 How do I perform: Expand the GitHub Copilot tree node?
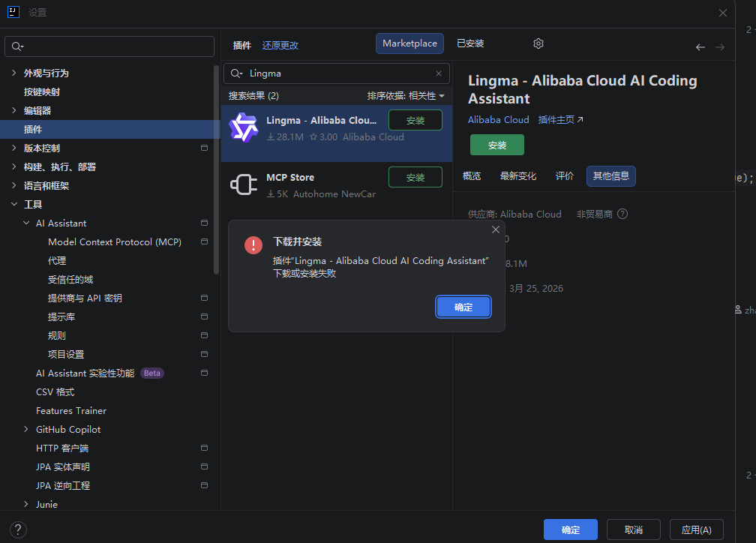point(26,429)
